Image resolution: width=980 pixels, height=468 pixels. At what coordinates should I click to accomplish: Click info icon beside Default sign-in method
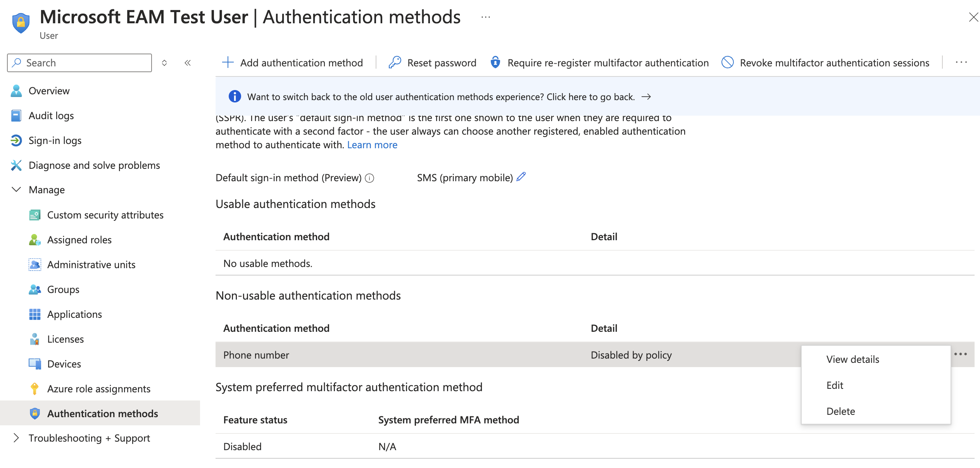[x=370, y=178]
